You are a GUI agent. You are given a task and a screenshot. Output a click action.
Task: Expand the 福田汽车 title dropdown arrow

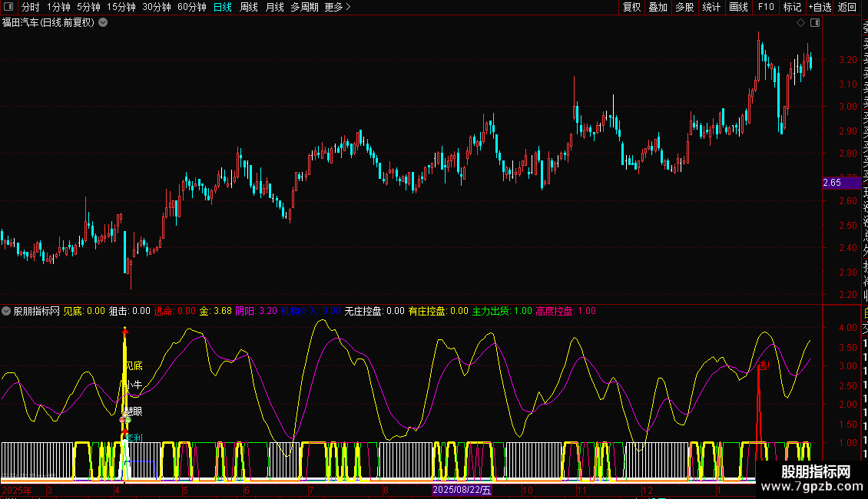coord(104,22)
